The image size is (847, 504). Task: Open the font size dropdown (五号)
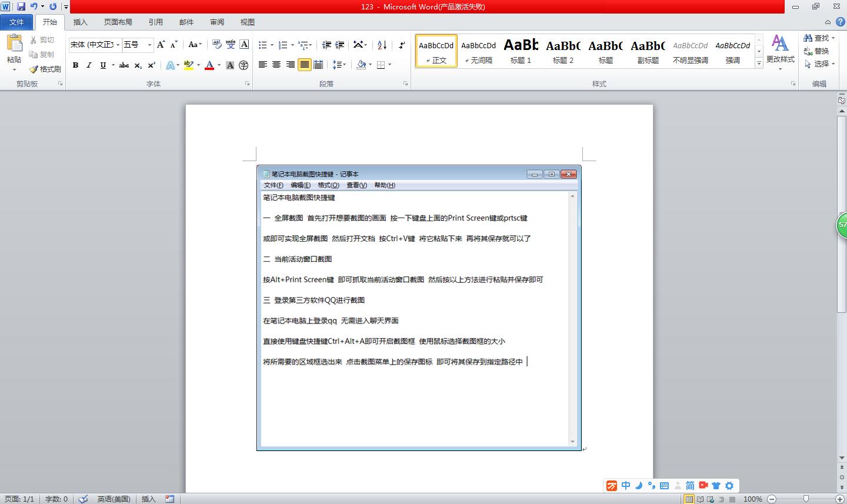(x=149, y=45)
